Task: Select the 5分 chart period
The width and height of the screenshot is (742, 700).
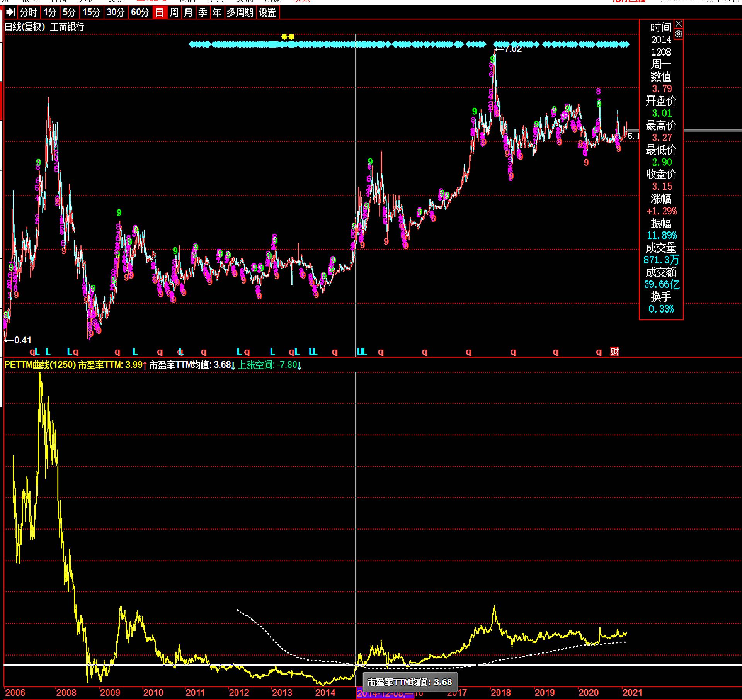Action: click(x=69, y=12)
